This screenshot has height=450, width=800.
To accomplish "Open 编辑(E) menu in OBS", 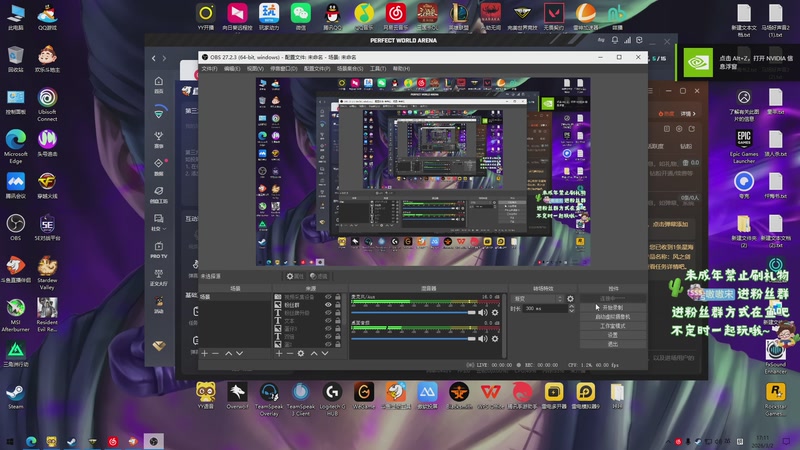I will pos(232,68).
